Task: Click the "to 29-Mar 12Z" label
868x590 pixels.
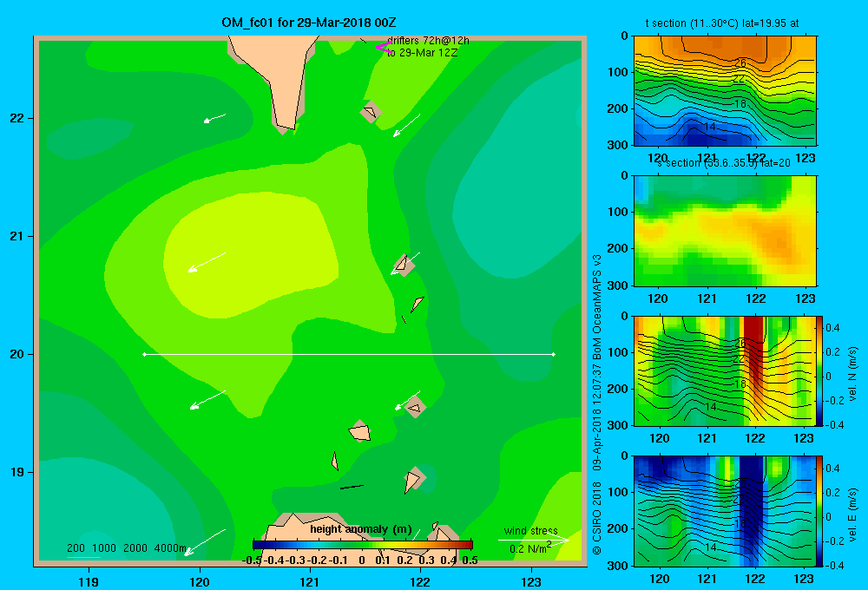Action: pyautogui.click(x=422, y=53)
